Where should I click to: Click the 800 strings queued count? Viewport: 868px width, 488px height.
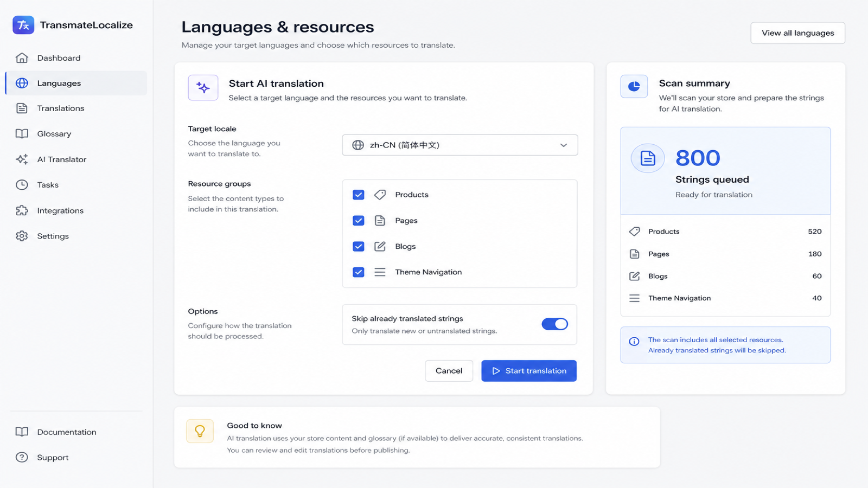[x=698, y=158]
